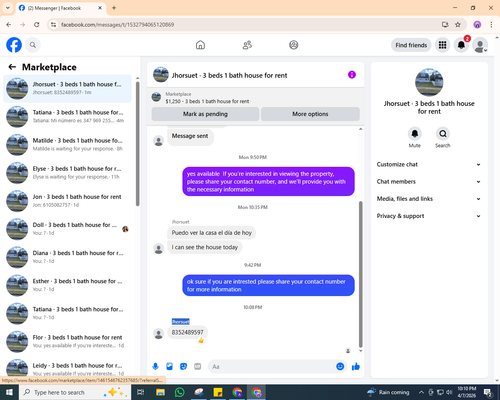Open Task View on taskbar

[141, 392]
